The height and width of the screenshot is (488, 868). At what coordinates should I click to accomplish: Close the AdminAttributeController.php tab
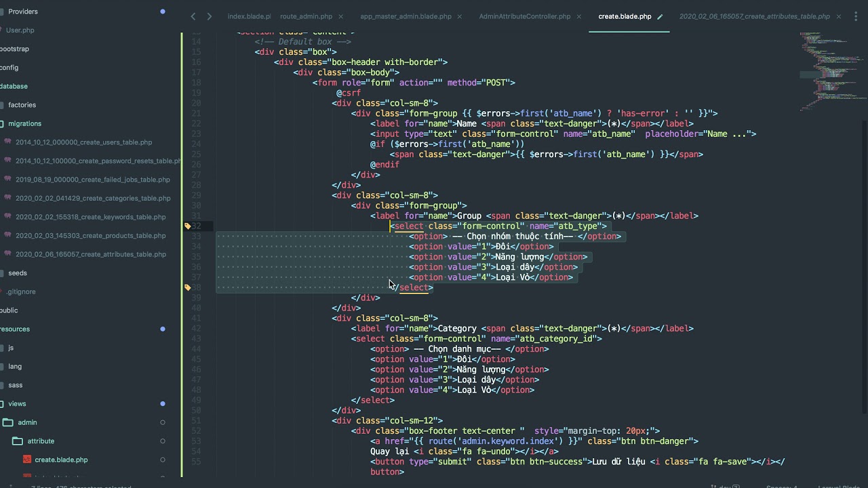(x=578, y=16)
